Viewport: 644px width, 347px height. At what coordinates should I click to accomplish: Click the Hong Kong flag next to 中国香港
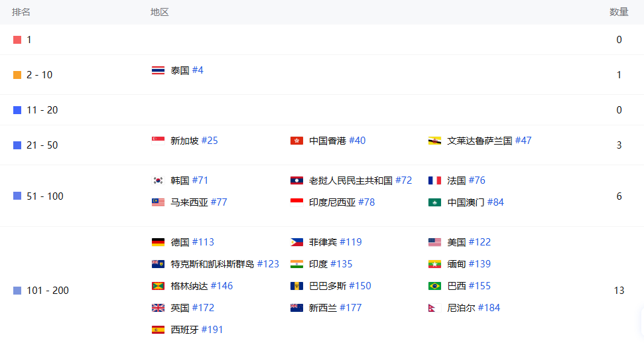coord(296,141)
